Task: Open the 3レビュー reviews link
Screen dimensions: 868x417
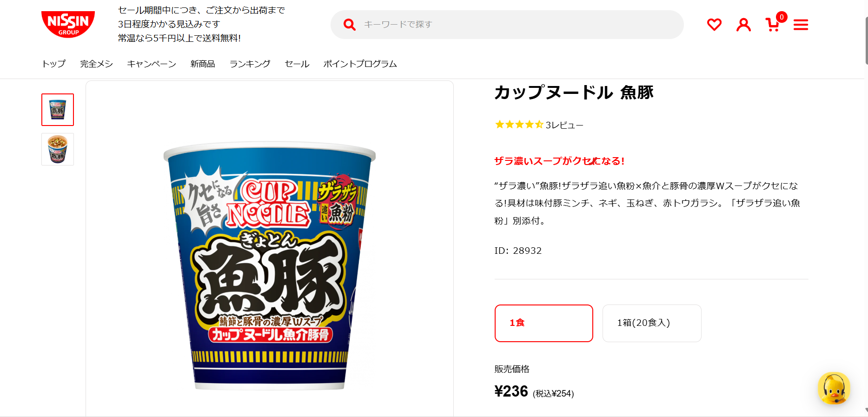Action: pos(564,125)
